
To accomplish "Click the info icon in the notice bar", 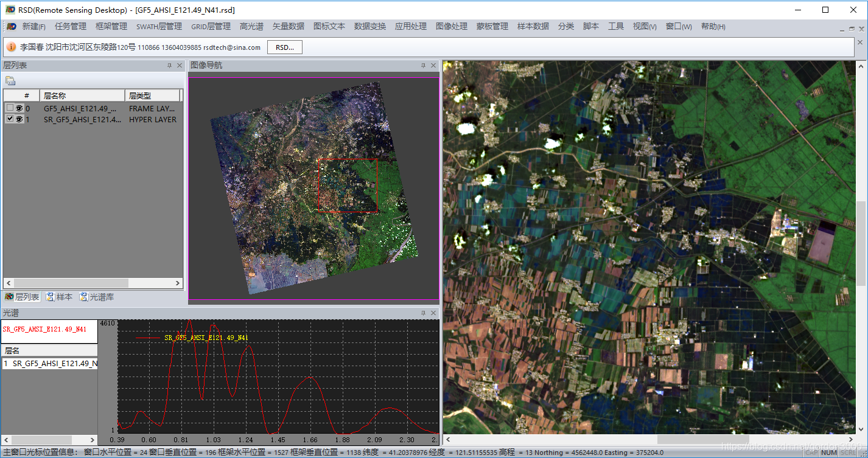I will coord(12,47).
